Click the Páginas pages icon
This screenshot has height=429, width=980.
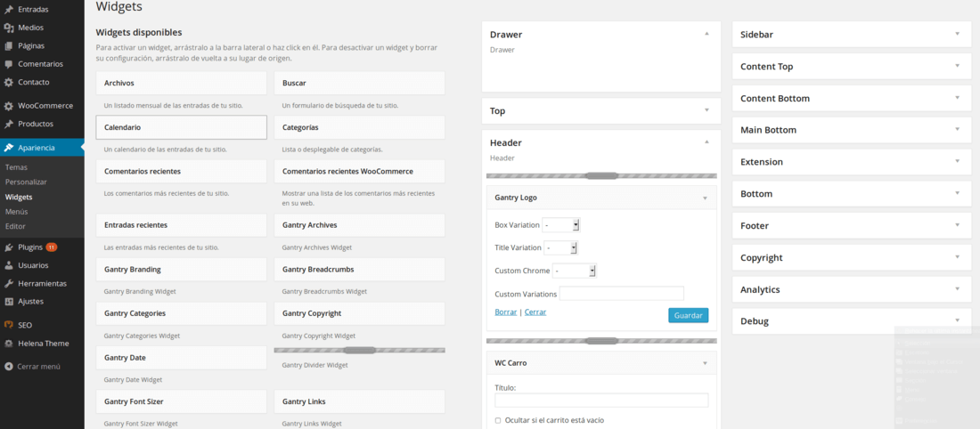[9, 45]
